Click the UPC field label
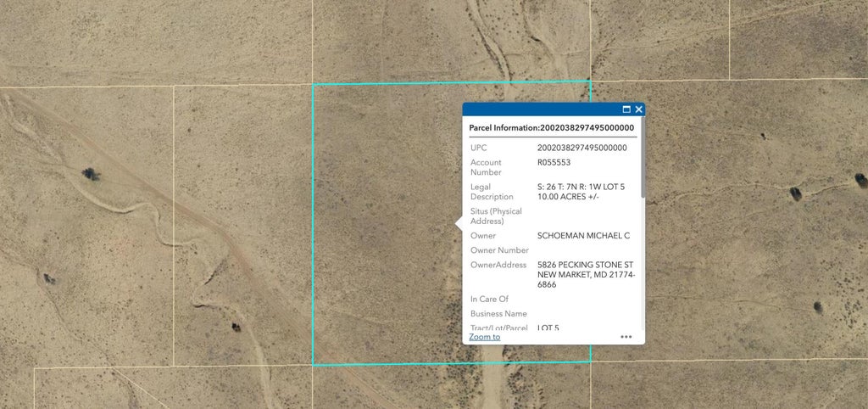 (478, 148)
